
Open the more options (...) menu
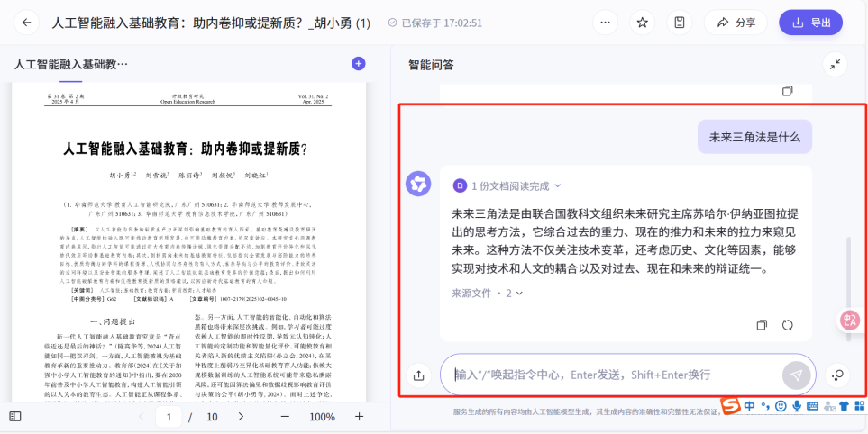click(605, 23)
